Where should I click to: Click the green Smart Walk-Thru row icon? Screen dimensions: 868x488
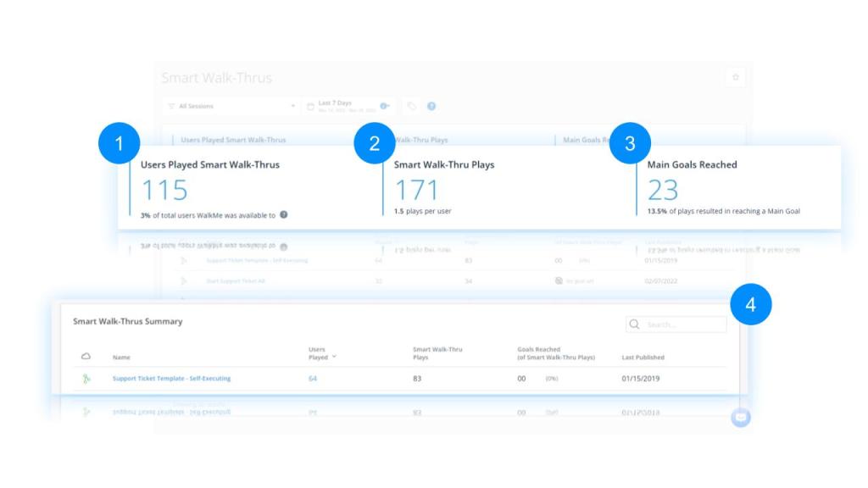[86, 379]
